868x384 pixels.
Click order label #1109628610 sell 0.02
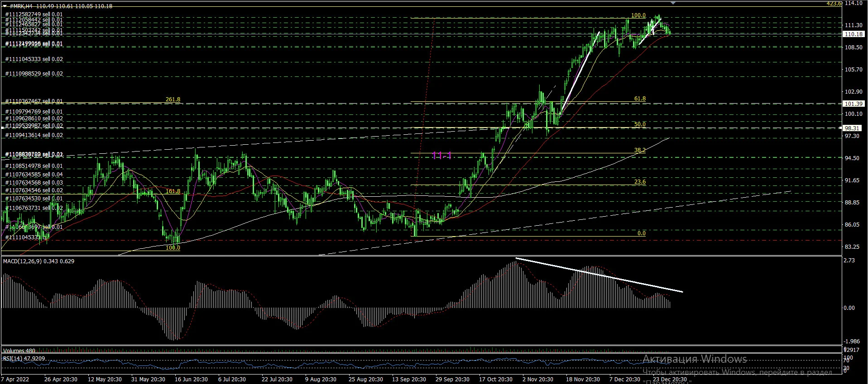(x=34, y=119)
